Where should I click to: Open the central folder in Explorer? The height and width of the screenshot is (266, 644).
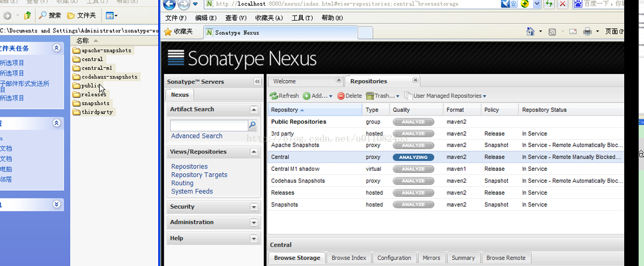[x=88, y=59]
